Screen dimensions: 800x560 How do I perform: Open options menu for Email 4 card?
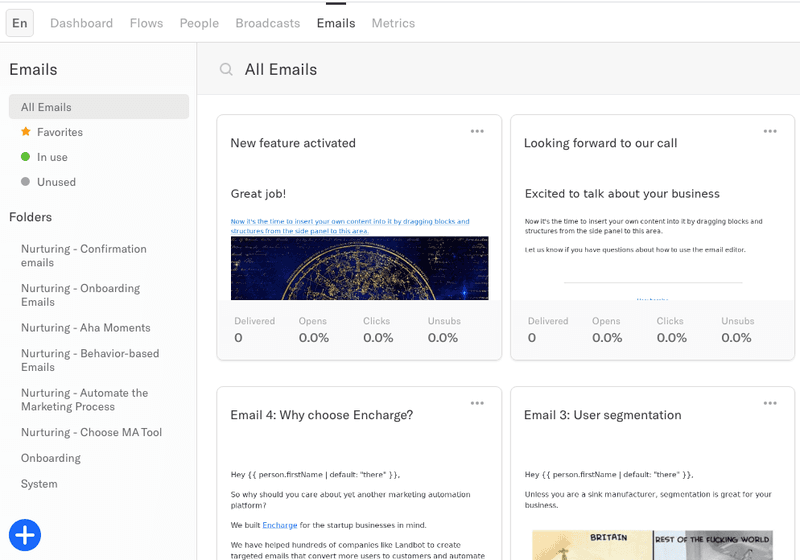point(477,403)
